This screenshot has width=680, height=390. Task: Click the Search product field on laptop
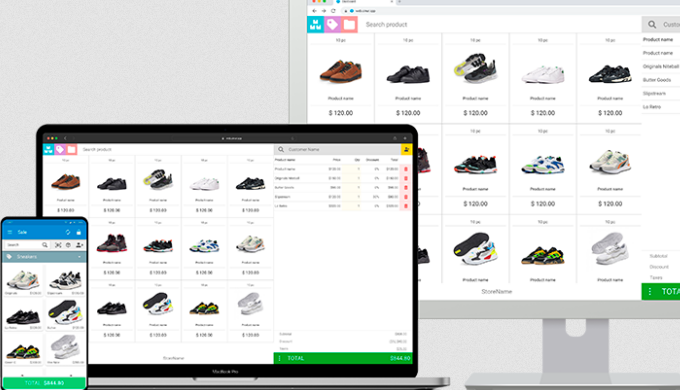coord(175,149)
